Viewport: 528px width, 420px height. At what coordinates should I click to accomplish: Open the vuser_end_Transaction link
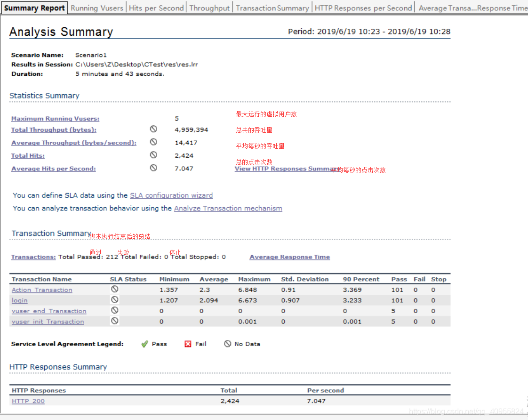(49, 311)
